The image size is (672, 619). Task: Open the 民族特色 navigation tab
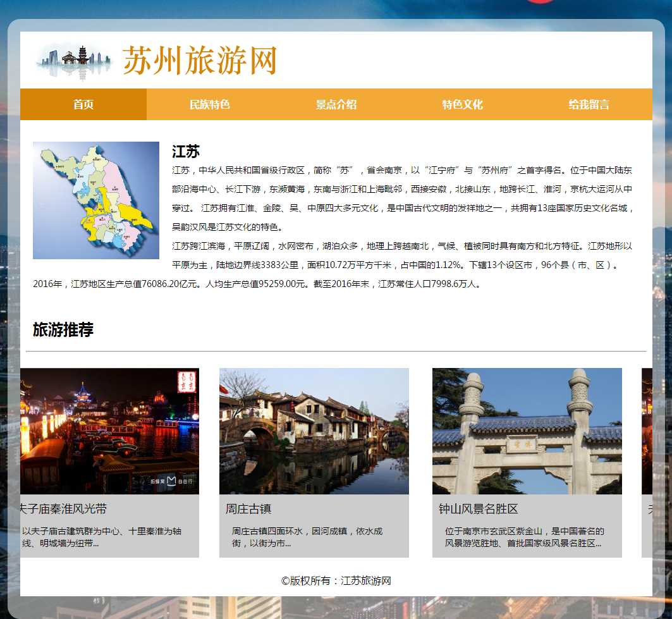coord(210,104)
